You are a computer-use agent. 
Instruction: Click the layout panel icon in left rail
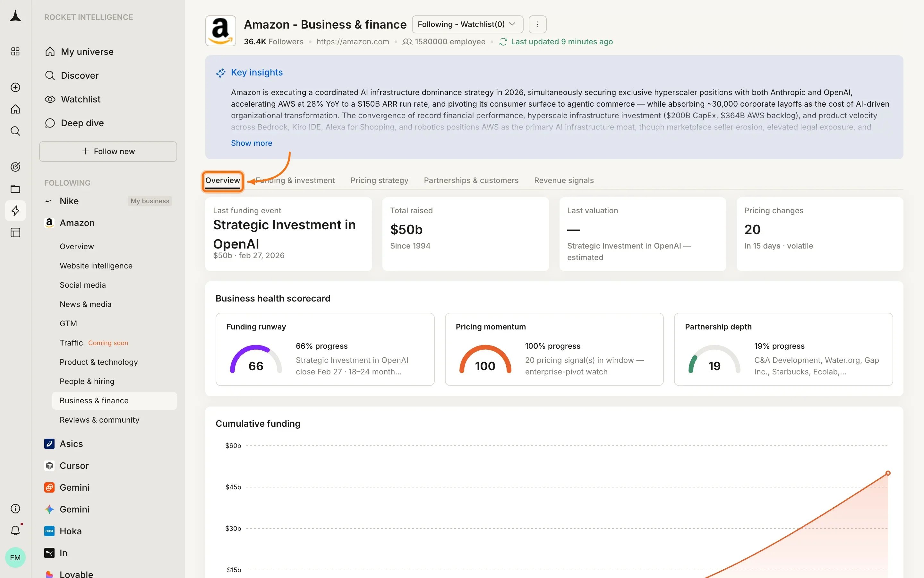15,232
